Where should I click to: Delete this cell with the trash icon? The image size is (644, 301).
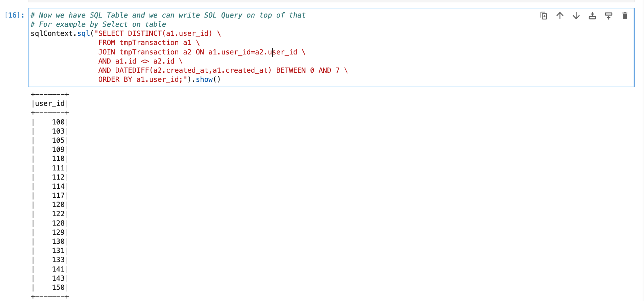coord(625,16)
